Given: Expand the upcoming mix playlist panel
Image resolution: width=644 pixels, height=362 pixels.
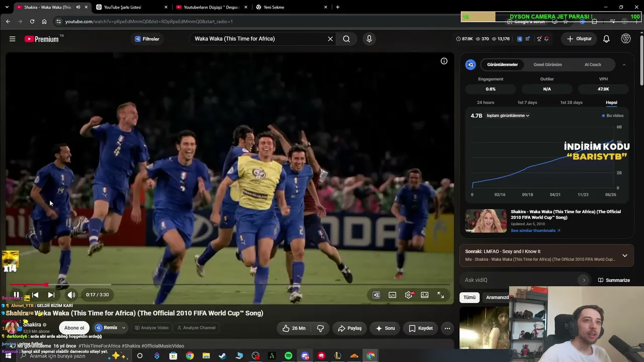Looking at the screenshot, I should [x=625, y=255].
